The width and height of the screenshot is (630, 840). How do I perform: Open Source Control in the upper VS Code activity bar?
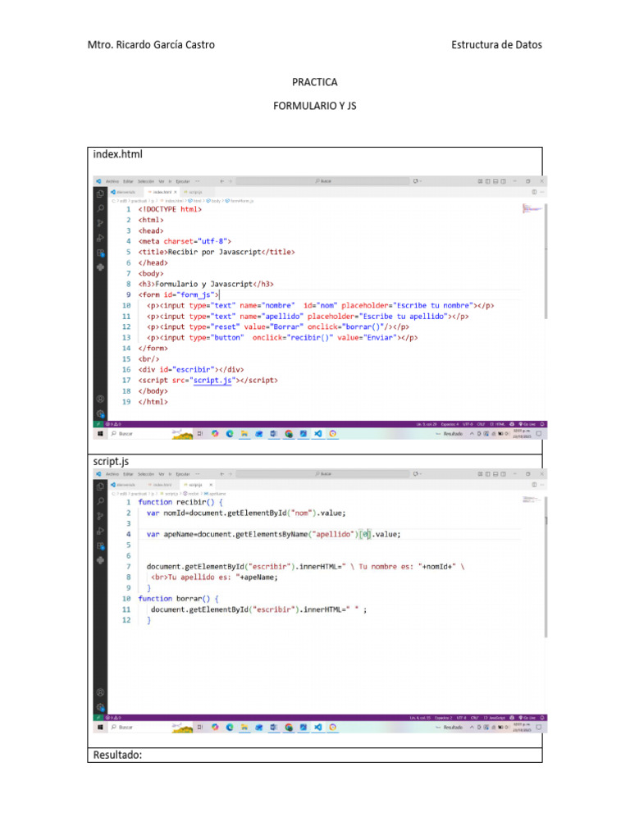point(100,222)
